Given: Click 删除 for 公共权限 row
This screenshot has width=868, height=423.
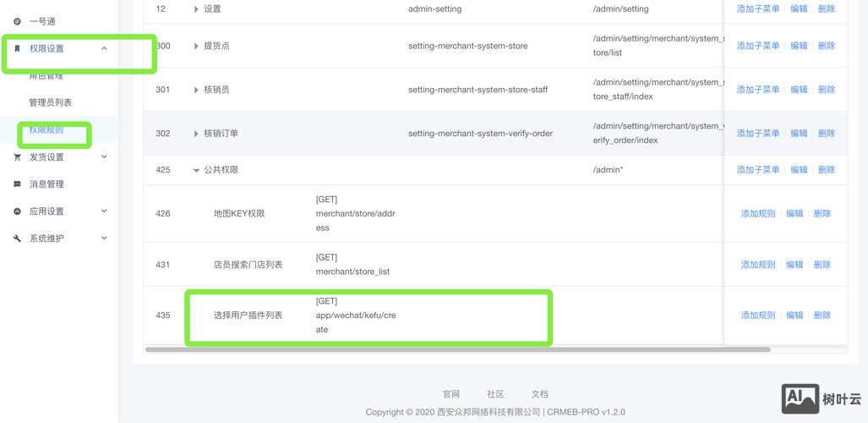Looking at the screenshot, I should (827, 170).
